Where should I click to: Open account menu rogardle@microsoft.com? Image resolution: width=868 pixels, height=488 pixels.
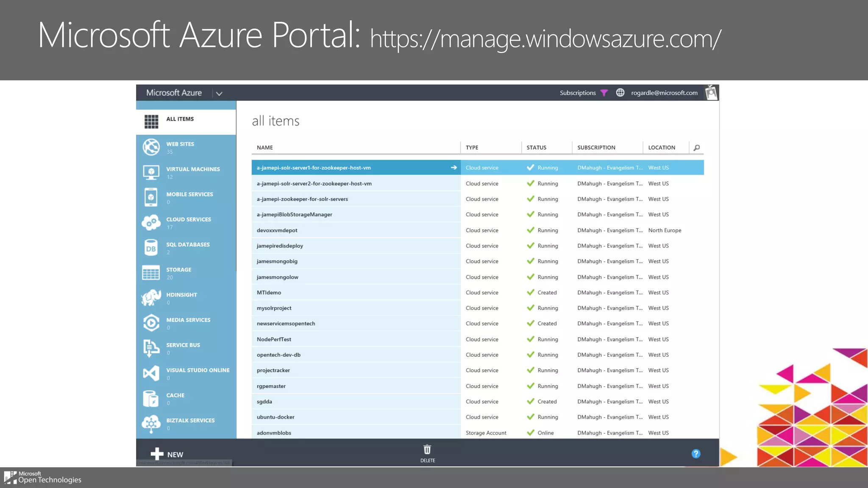coord(664,93)
